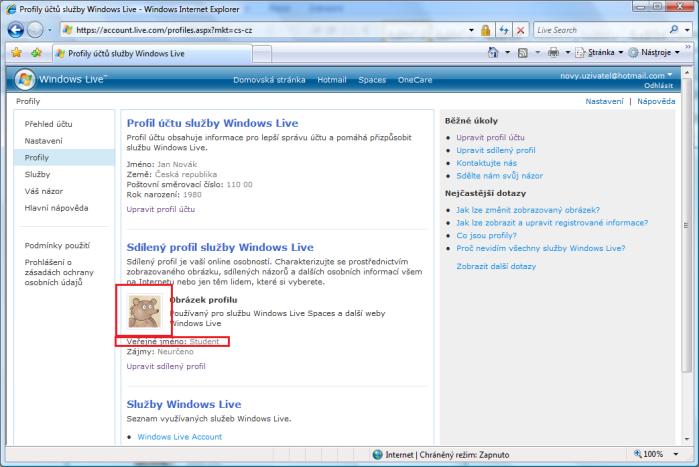Image resolution: width=699 pixels, height=467 pixels.
Task: Click the search magnifier icon
Action: point(674,29)
